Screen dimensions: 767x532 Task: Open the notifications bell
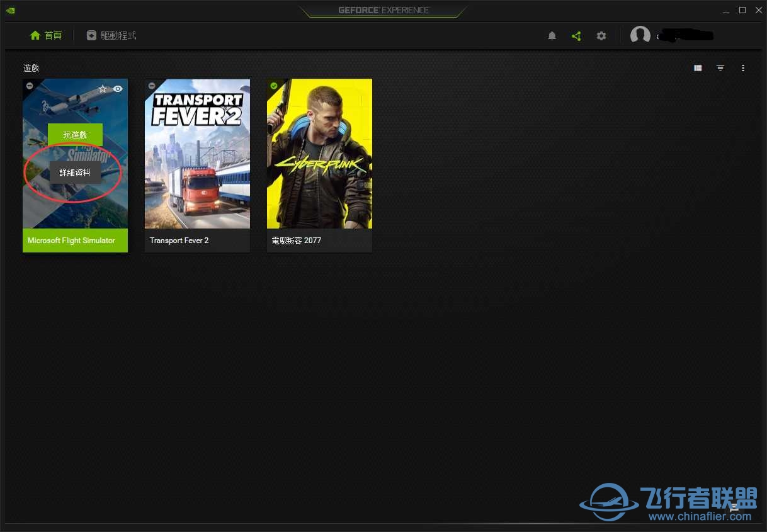tap(552, 36)
